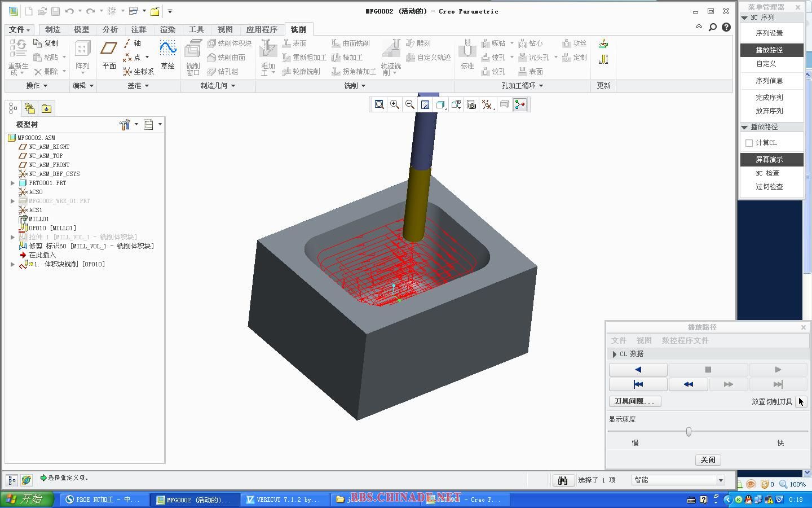
Task: Switch to the 视图 ribbon tab
Action: pyautogui.click(x=225, y=29)
